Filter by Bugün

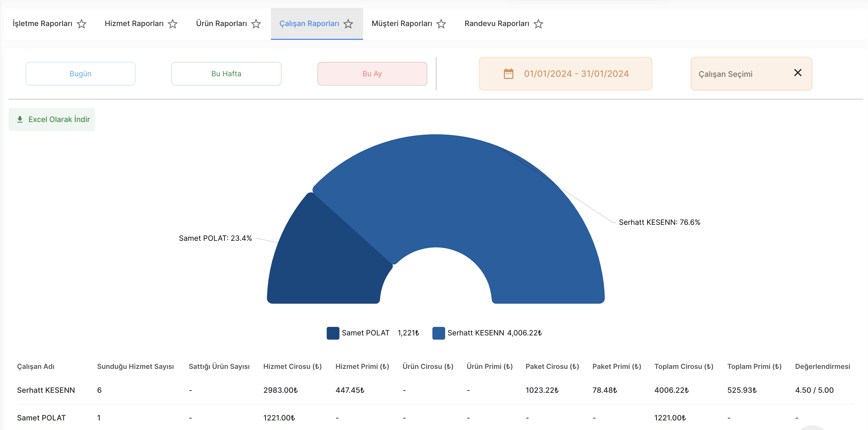click(80, 74)
